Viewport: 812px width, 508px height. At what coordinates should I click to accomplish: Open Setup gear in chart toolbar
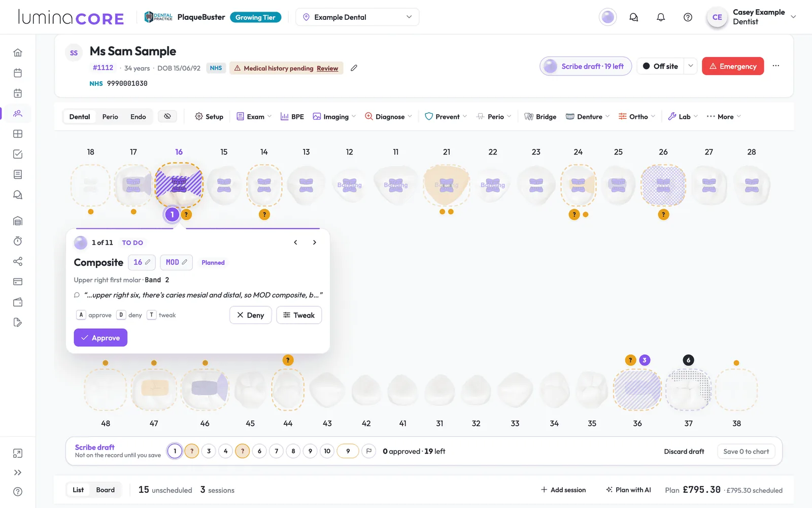click(x=209, y=116)
